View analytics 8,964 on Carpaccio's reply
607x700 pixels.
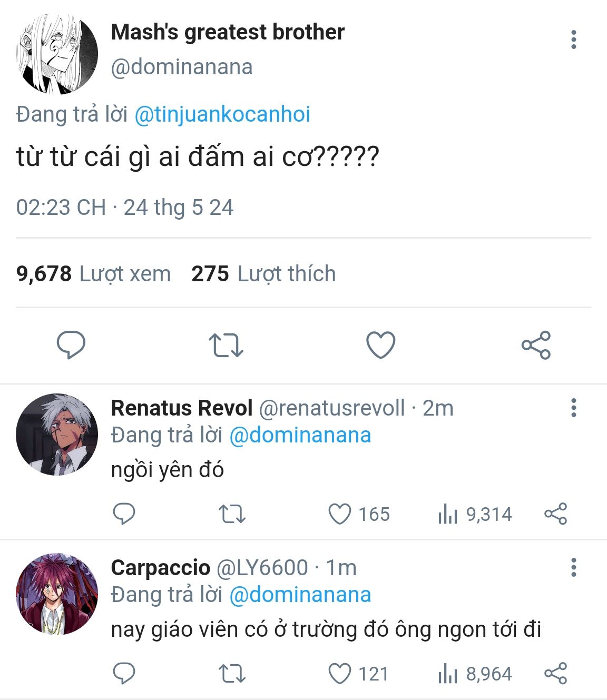tap(475, 674)
